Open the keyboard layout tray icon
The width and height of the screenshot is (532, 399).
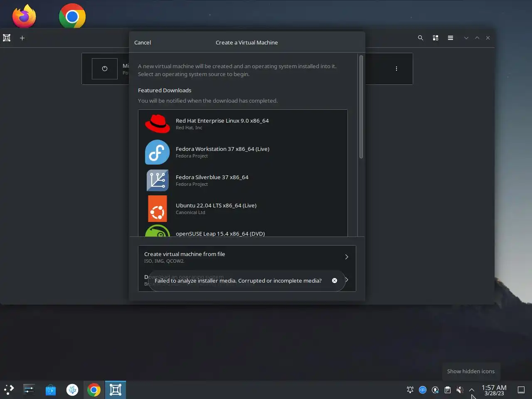pyautogui.click(x=423, y=389)
